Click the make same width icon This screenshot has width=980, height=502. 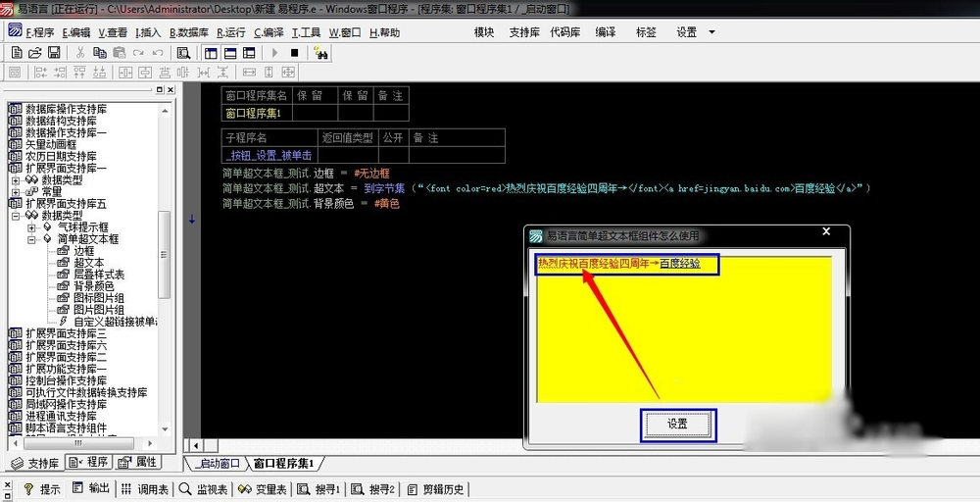point(249,73)
